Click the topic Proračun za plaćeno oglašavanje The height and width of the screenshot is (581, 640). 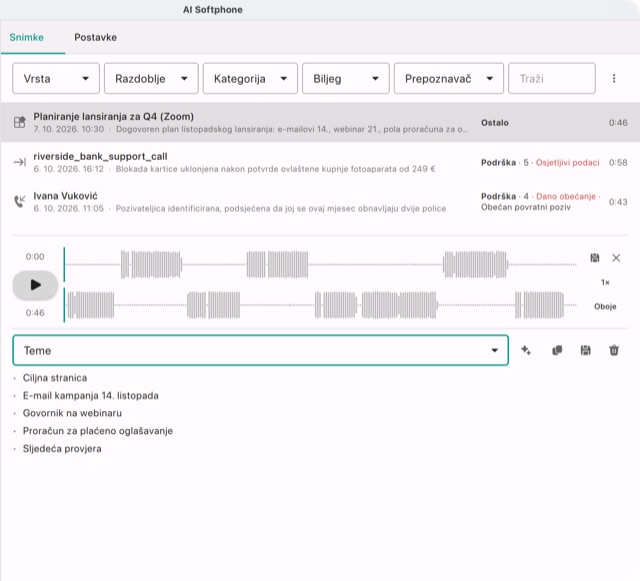pyautogui.click(x=98, y=431)
